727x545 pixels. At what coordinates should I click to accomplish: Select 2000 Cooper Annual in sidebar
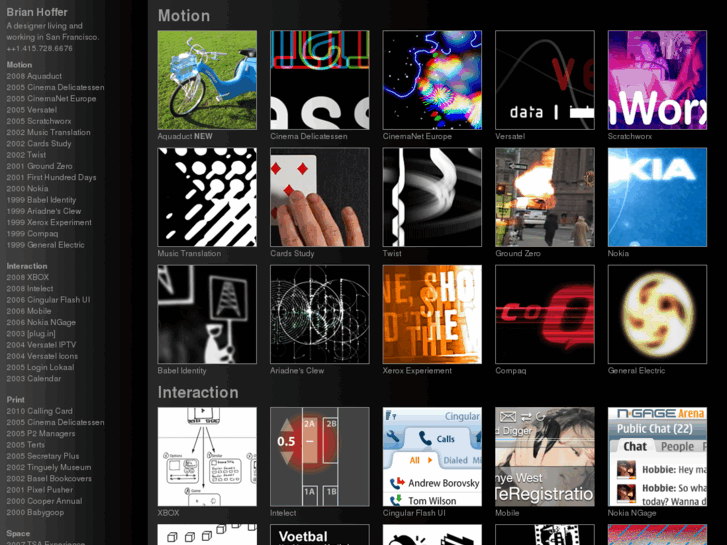pyautogui.click(x=44, y=501)
